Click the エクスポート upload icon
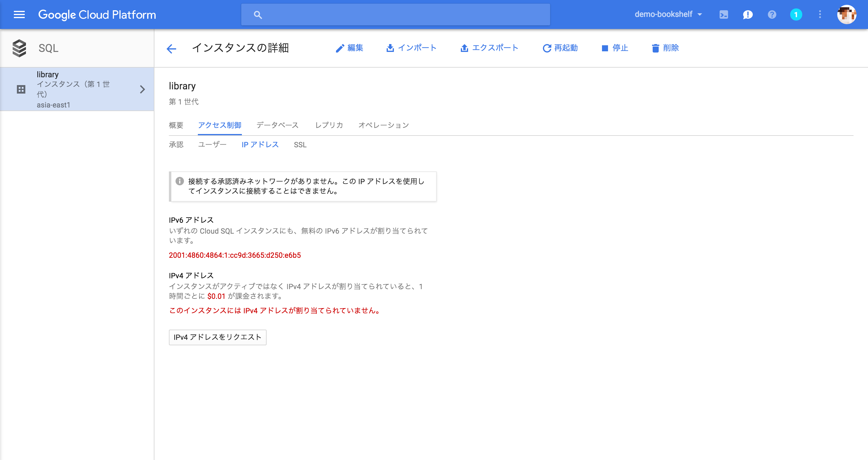This screenshot has width=868, height=460. (465, 48)
